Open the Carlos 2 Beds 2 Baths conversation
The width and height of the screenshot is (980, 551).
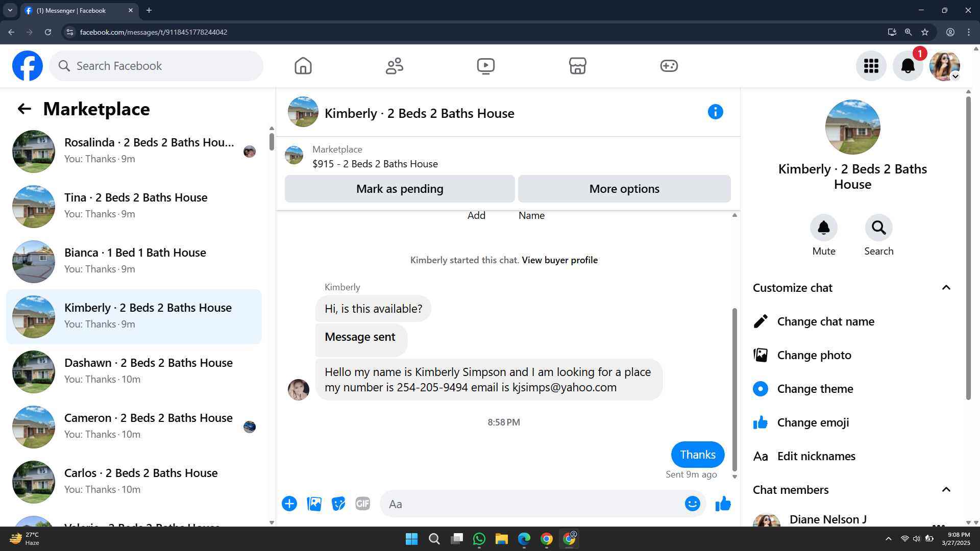pyautogui.click(x=134, y=482)
